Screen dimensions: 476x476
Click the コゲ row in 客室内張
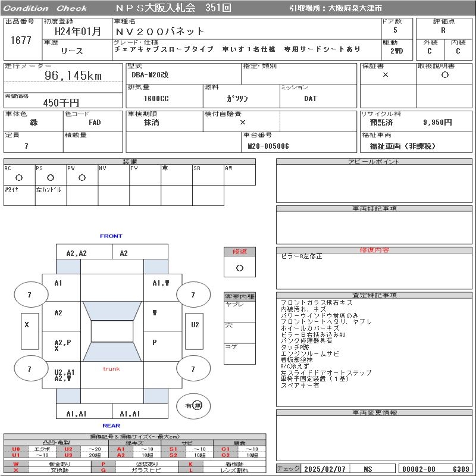[x=240, y=353]
